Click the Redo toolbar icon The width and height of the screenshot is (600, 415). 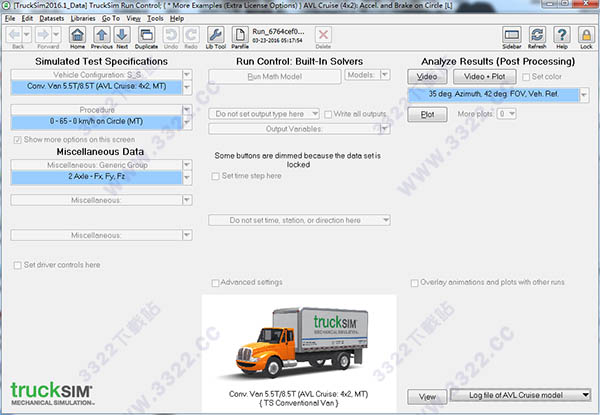pos(191,35)
